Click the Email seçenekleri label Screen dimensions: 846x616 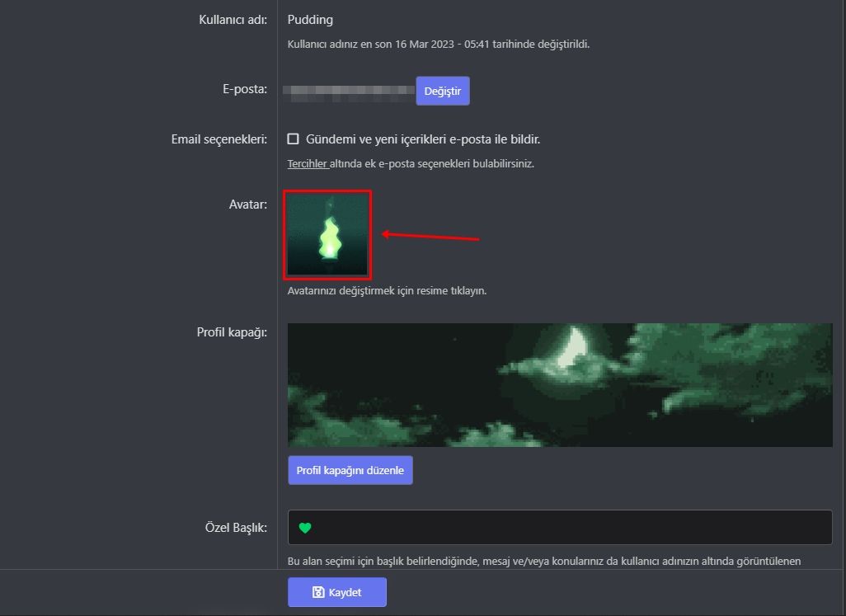click(219, 139)
